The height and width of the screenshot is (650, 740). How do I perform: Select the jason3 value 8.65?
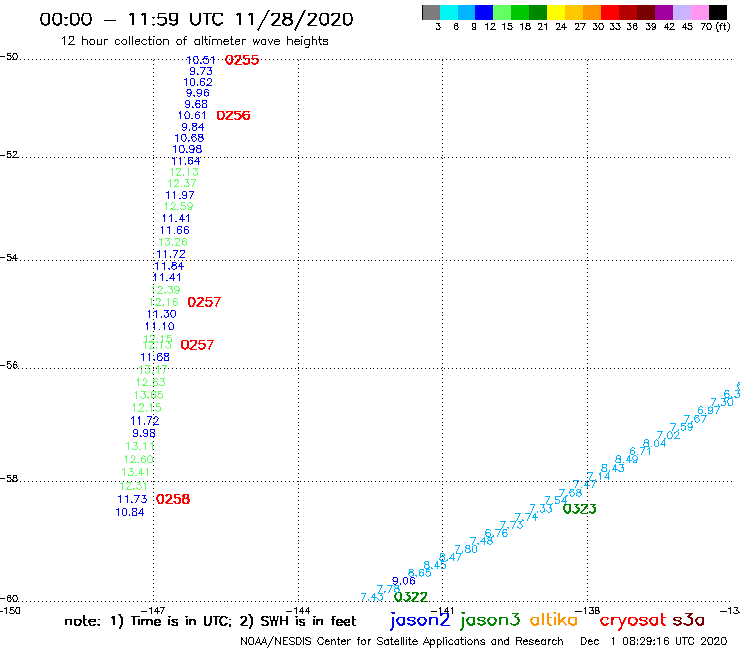click(x=420, y=573)
